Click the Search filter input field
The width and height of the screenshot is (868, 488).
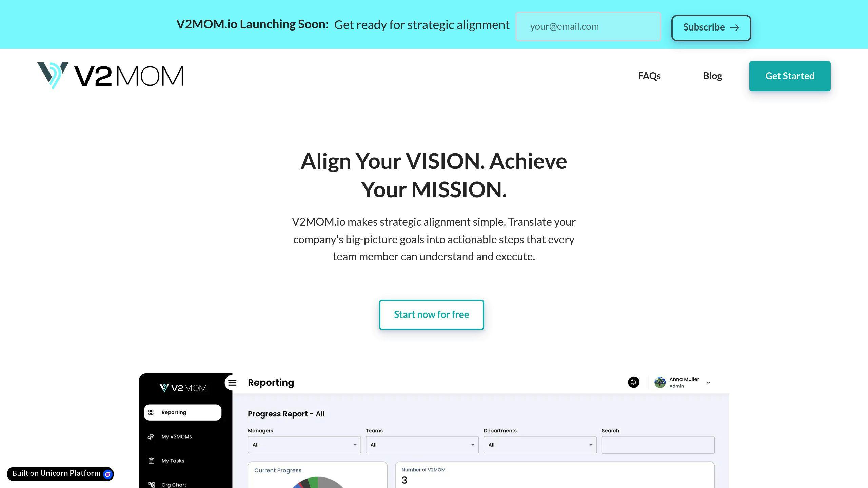(658, 445)
